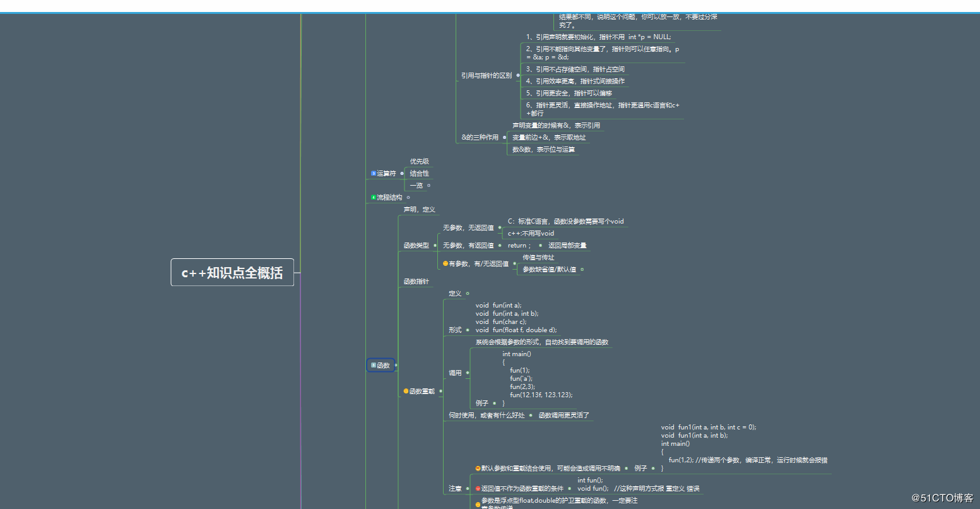Viewport: 980px width, 509px height.
Task: Select 系统会根据参数的形式 node
Action: [542, 342]
